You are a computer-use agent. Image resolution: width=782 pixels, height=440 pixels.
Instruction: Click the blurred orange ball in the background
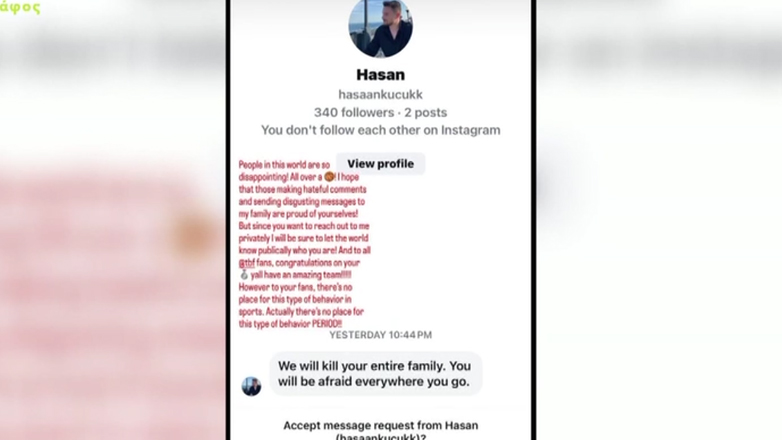click(x=193, y=234)
